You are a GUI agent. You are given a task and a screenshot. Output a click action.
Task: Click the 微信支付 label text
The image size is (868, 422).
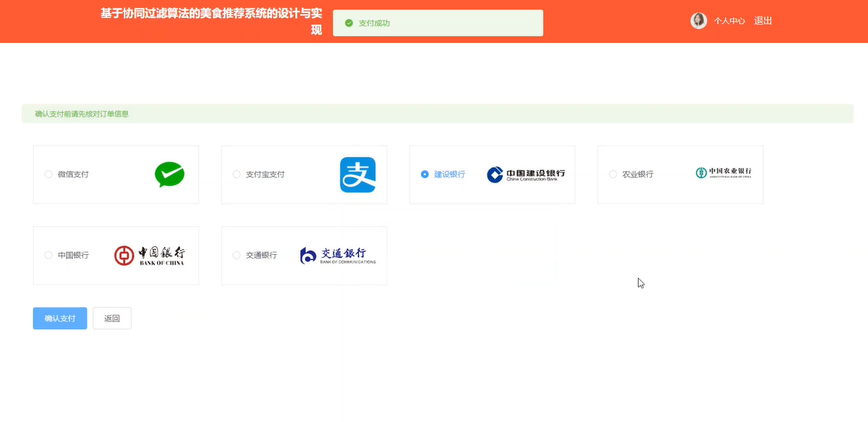73,174
